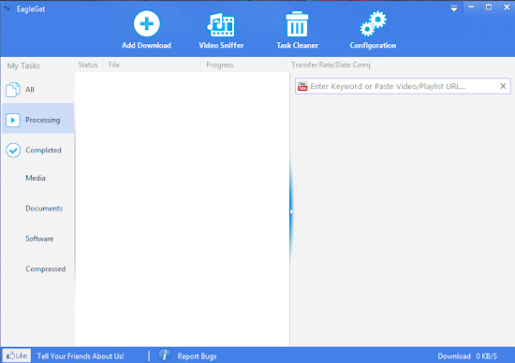
Task: Show the Documents category
Action: [44, 208]
